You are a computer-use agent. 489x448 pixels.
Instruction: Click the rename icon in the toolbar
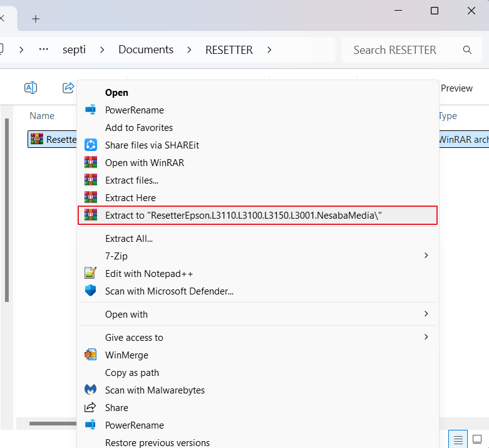click(x=30, y=88)
